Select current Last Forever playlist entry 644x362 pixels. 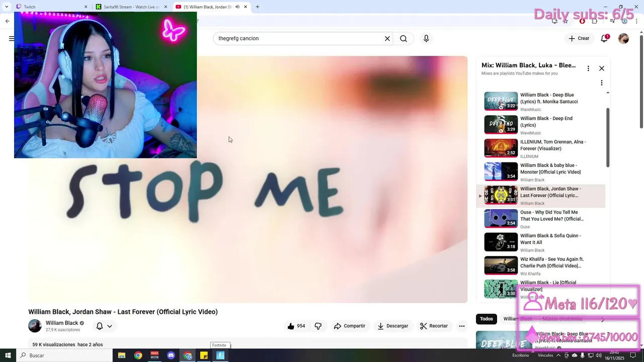click(x=541, y=196)
